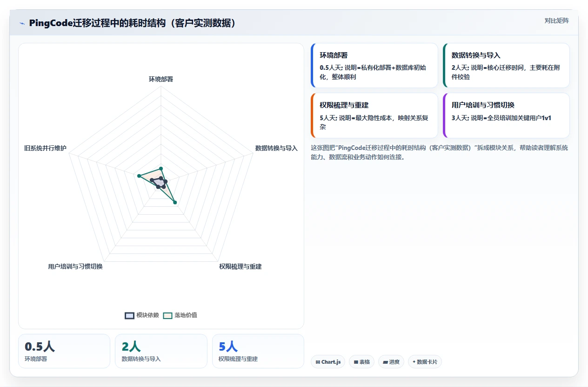This screenshot has height=387, width=588.
Task: Select the 权限梳理与重建 info card
Action: coord(374,115)
